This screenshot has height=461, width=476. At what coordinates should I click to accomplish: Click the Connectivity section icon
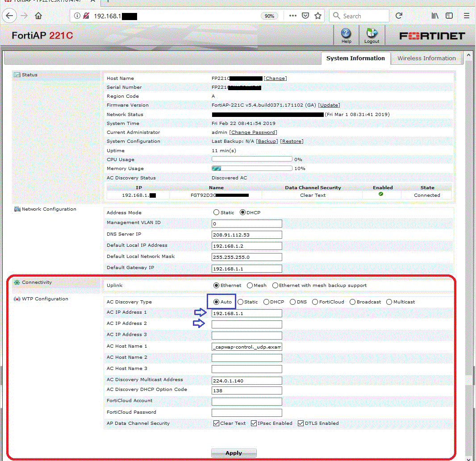[x=17, y=282]
